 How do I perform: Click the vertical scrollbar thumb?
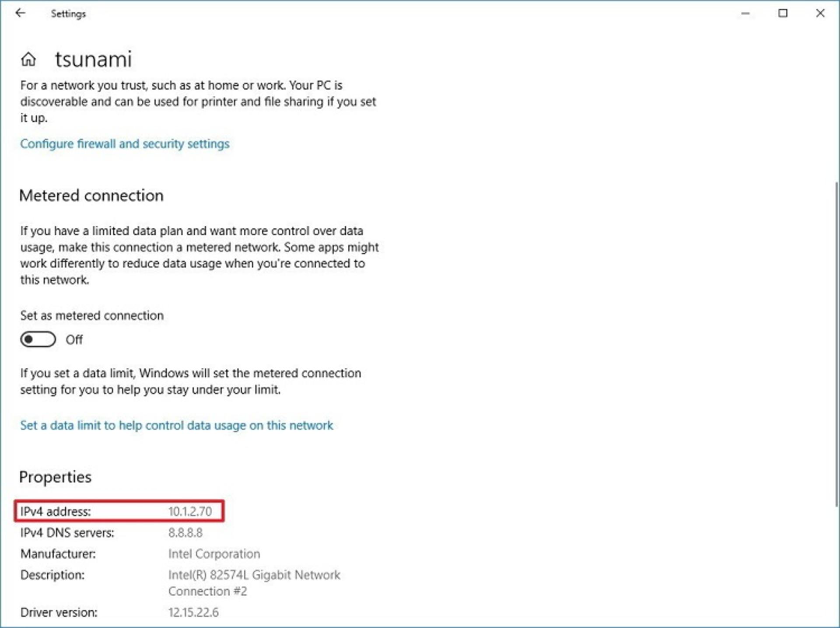(x=836, y=343)
